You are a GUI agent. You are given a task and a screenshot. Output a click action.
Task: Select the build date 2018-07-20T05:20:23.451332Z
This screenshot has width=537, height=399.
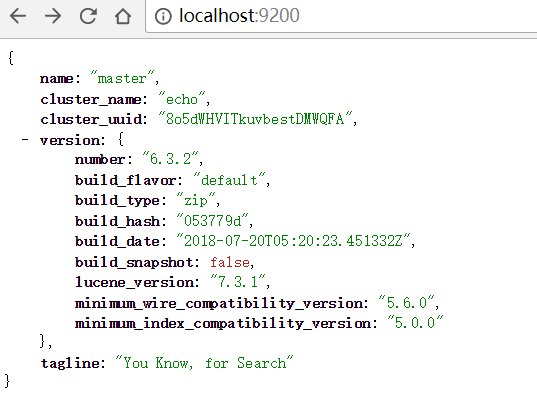tap(293, 240)
